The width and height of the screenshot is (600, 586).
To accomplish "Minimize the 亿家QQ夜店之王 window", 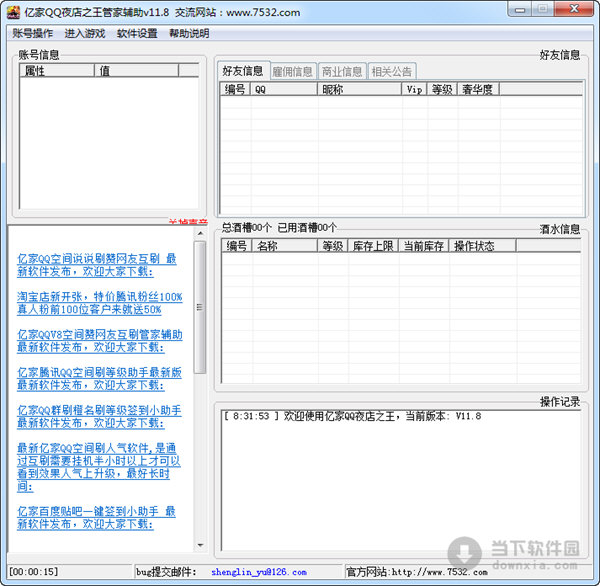I will pyautogui.click(x=520, y=9).
